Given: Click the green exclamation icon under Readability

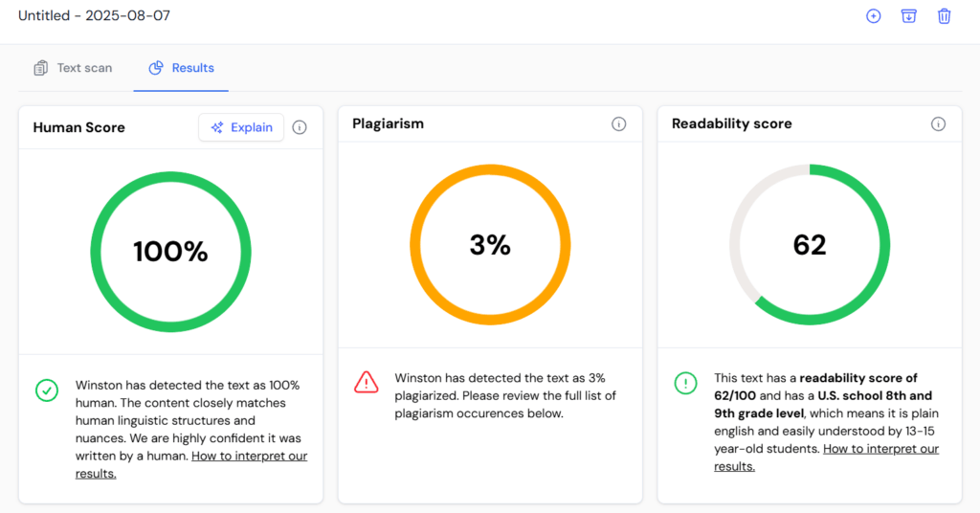Looking at the screenshot, I should pyautogui.click(x=685, y=382).
